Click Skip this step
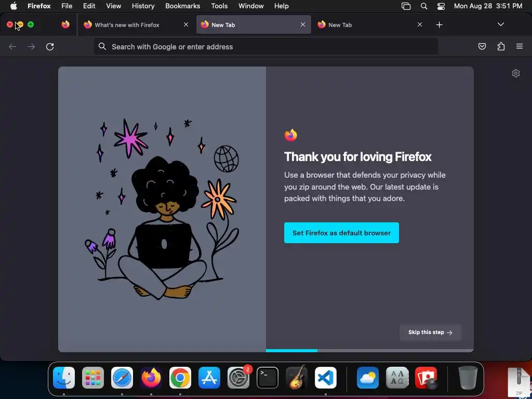The height and width of the screenshot is (399, 532). point(430,332)
